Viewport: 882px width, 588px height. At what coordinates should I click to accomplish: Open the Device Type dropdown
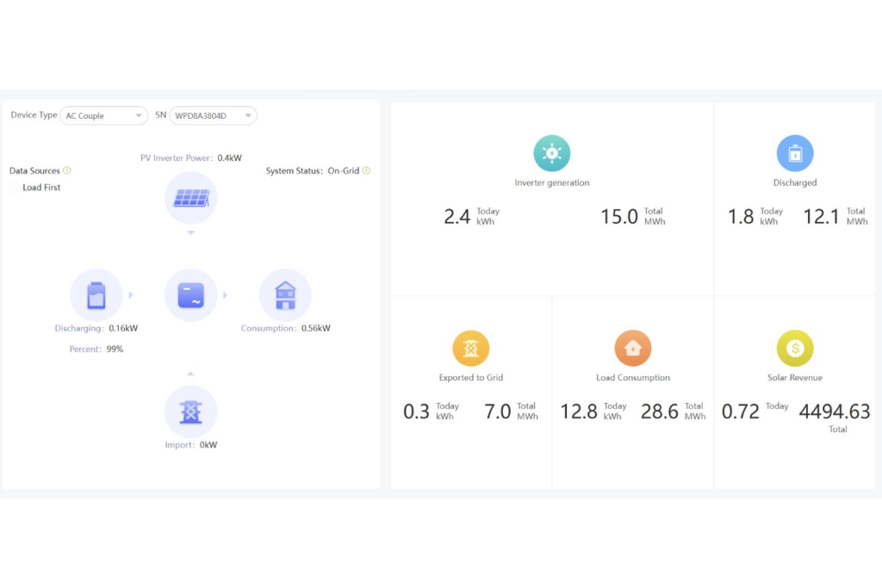coord(104,115)
